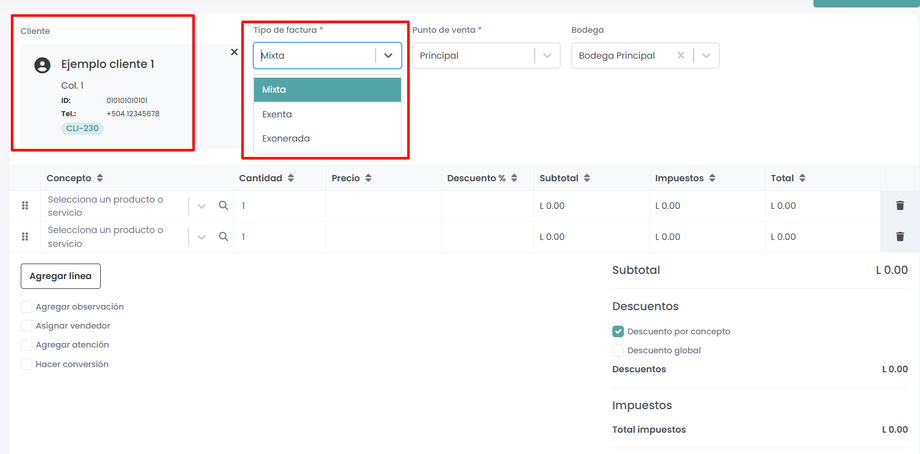The image size is (920, 454).
Task: Delete the first invoice line with trash icon
Action: point(900,206)
